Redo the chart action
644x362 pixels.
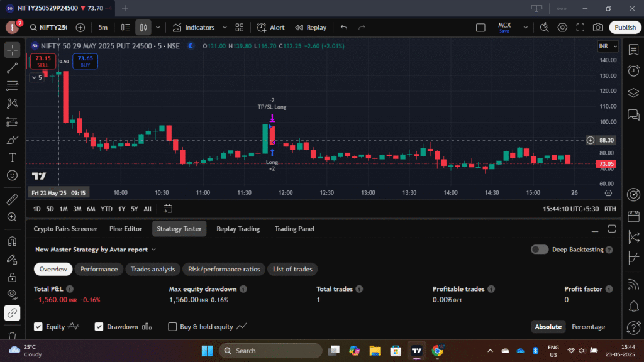tap(362, 28)
